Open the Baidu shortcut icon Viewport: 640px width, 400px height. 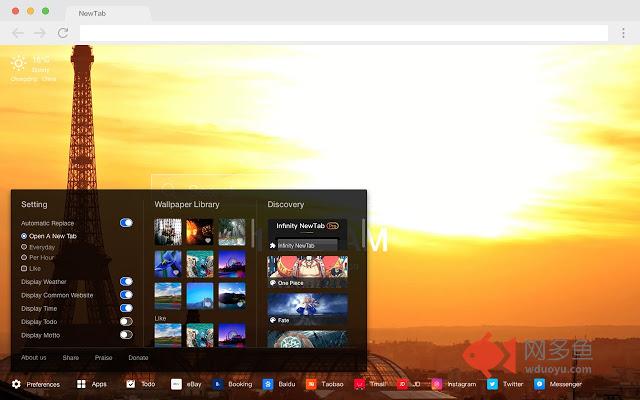(x=268, y=384)
